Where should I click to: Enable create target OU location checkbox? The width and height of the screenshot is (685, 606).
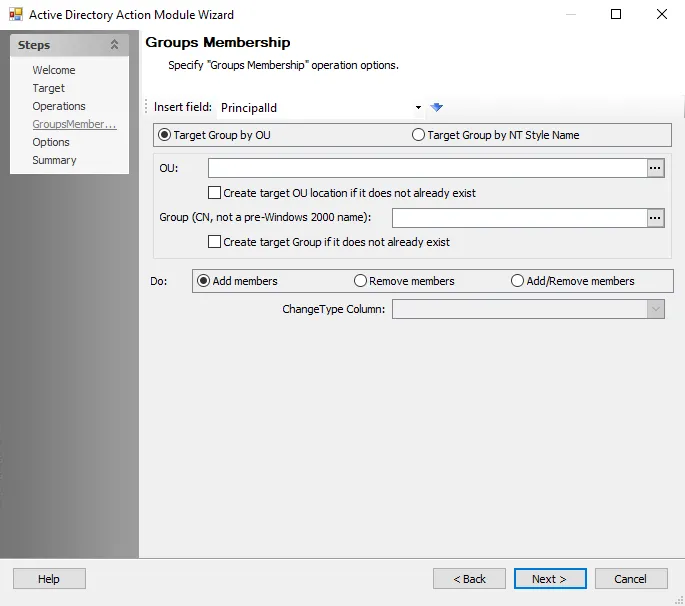coord(214,193)
